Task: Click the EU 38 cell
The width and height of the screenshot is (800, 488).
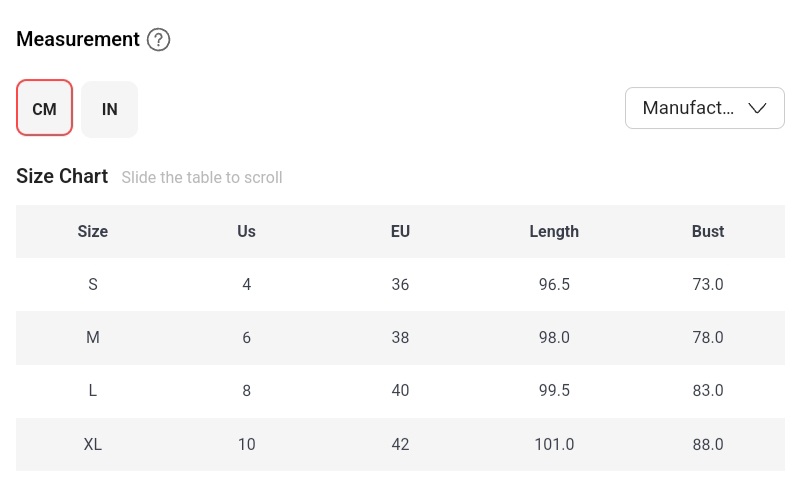Action: [400, 337]
